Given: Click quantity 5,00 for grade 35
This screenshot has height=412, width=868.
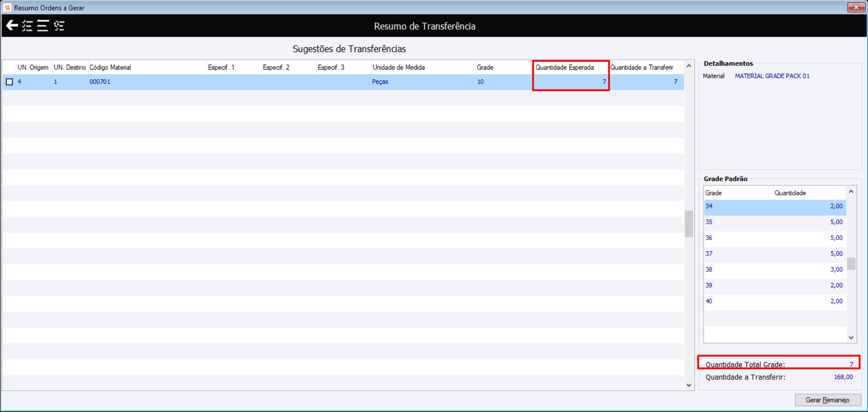Looking at the screenshot, I should point(836,222).
